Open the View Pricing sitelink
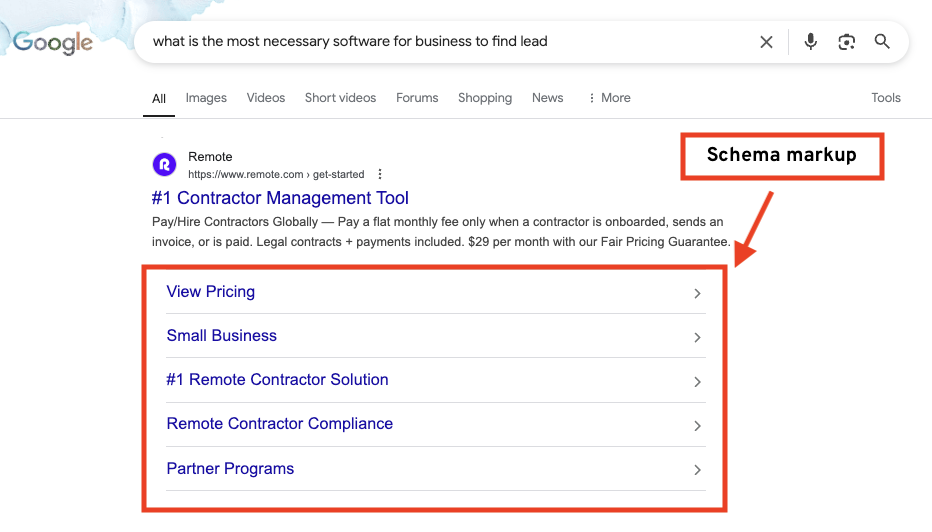This screenshot has height=532, width=932. pyautogui.click(x=210, y=292)
